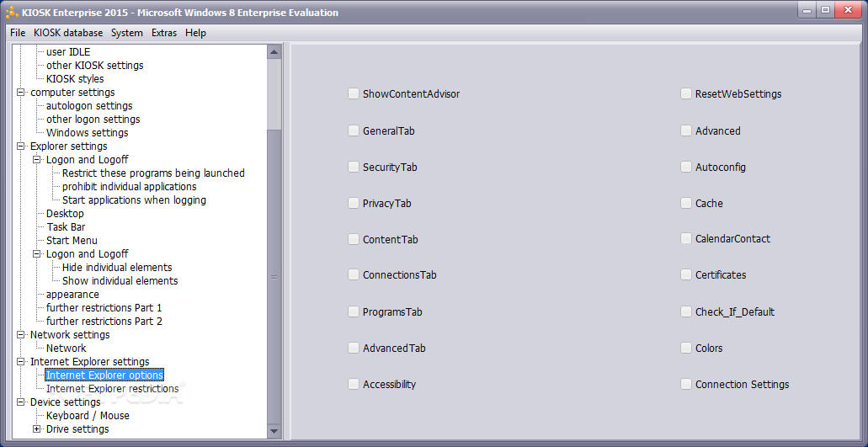
Task: Collapse the Logon and Logoff node below Start Menu
Action: click(37, 253)
